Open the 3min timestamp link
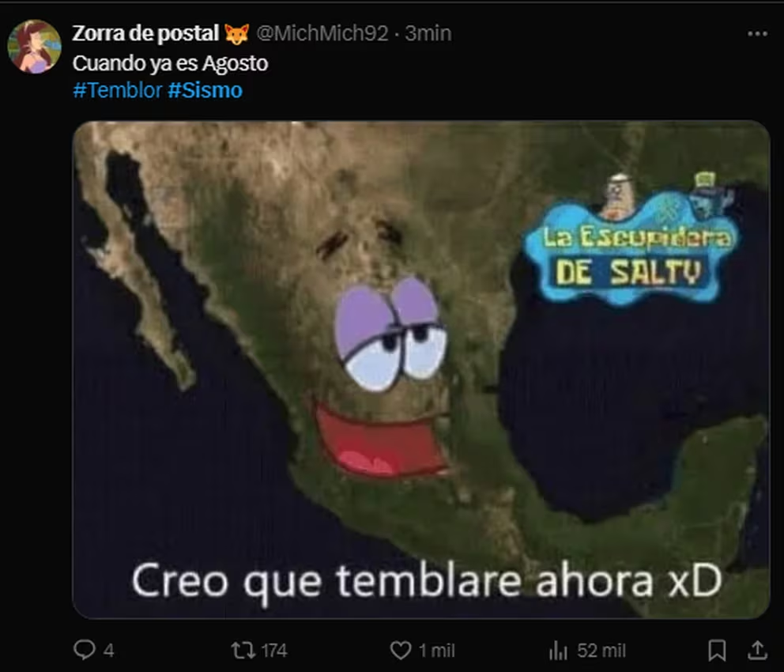Viewport: 784px width, 672px height. click(428, 33)
